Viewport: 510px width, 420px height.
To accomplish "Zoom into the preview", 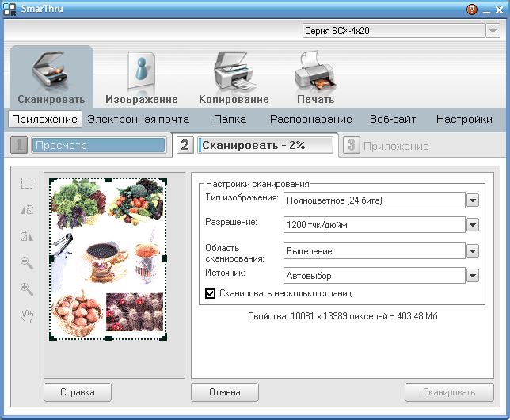I will point(27,288).
